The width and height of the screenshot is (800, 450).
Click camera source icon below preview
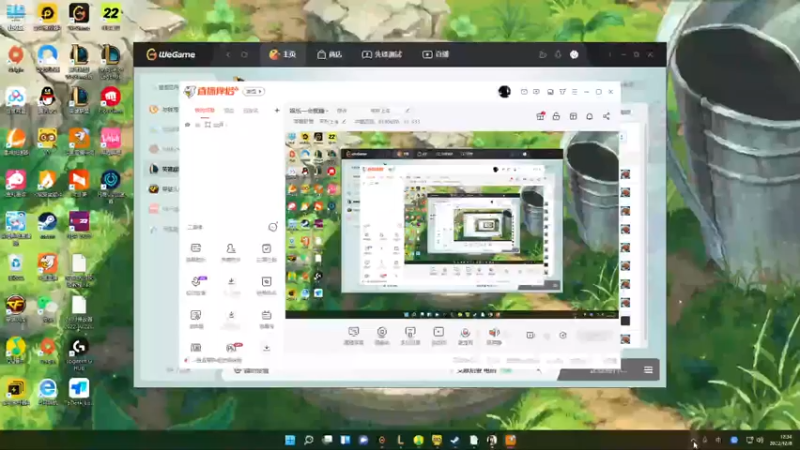click(382, 335)
